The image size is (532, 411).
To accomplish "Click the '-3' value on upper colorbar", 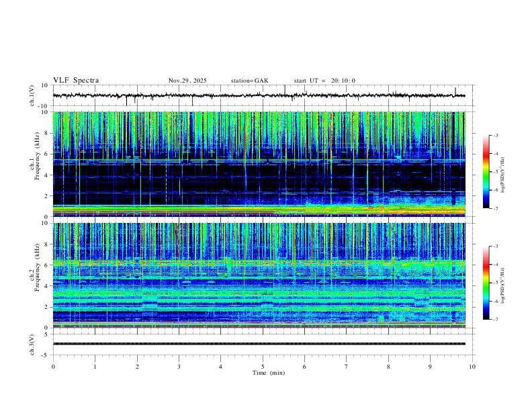I will coord(495,135).
